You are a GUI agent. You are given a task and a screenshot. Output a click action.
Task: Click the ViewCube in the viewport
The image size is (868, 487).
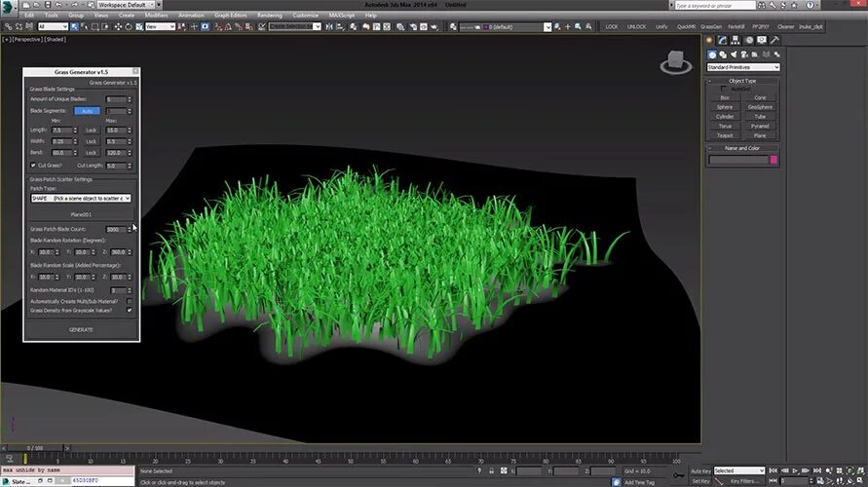tap(676, 62)
